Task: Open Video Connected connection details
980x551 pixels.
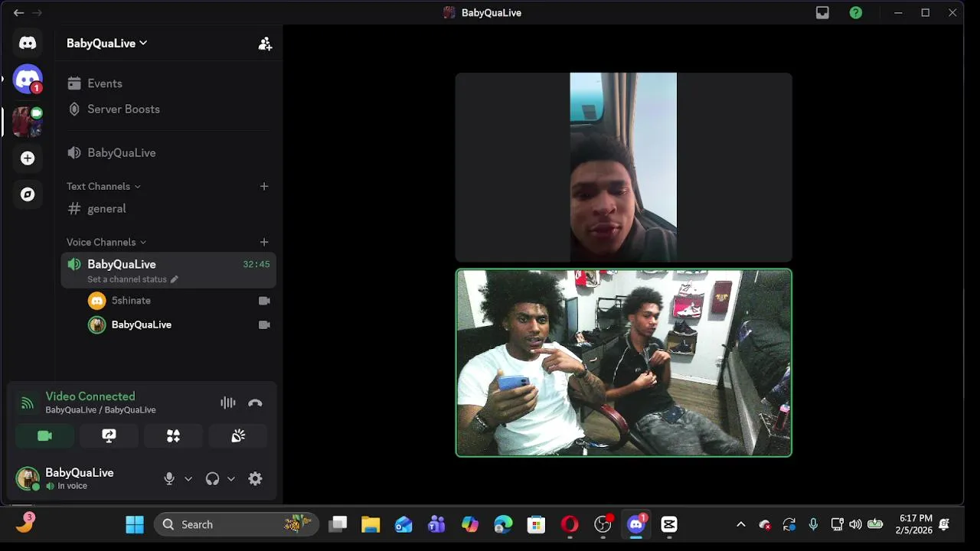Action: point(90,396)
